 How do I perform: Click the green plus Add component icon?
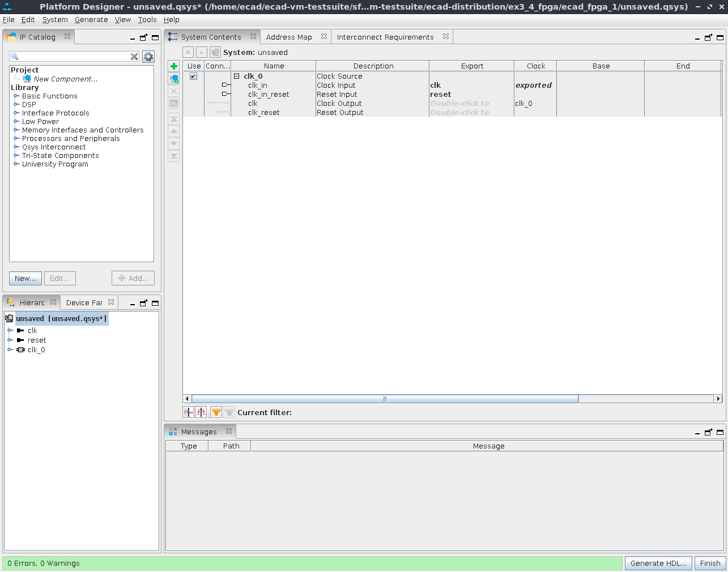point(174,66)
